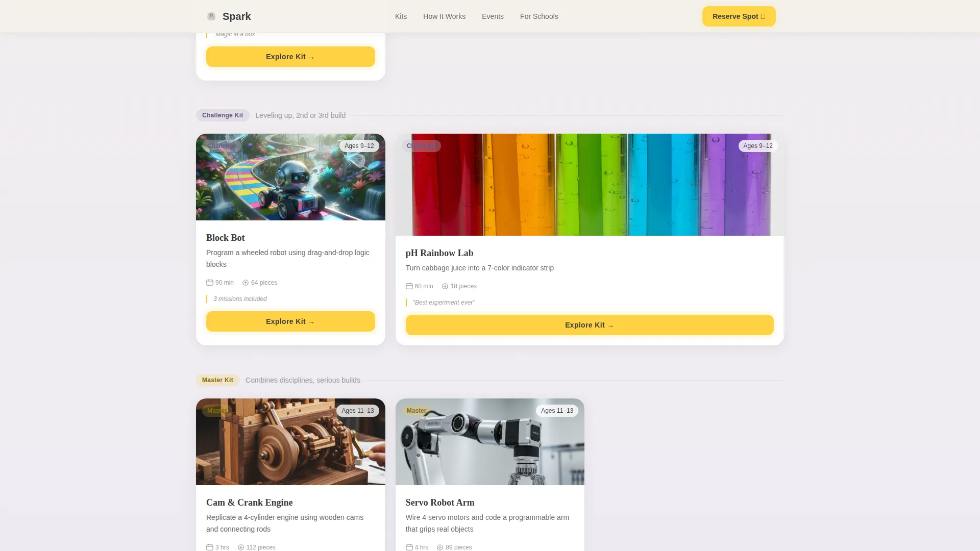Viewport: 980px width, 551px height.
Task: Click Master tag on Cam & Crank Engine image
Action: pyautogui.click(x=217, y=411)
